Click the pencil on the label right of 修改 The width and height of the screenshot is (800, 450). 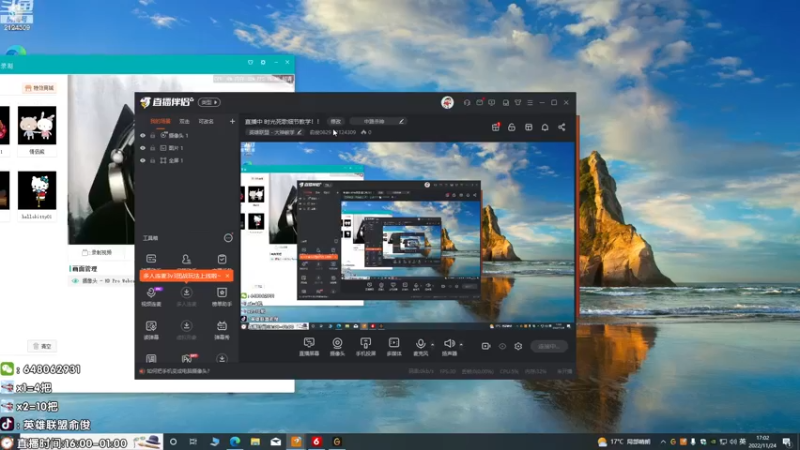point(401,121)
